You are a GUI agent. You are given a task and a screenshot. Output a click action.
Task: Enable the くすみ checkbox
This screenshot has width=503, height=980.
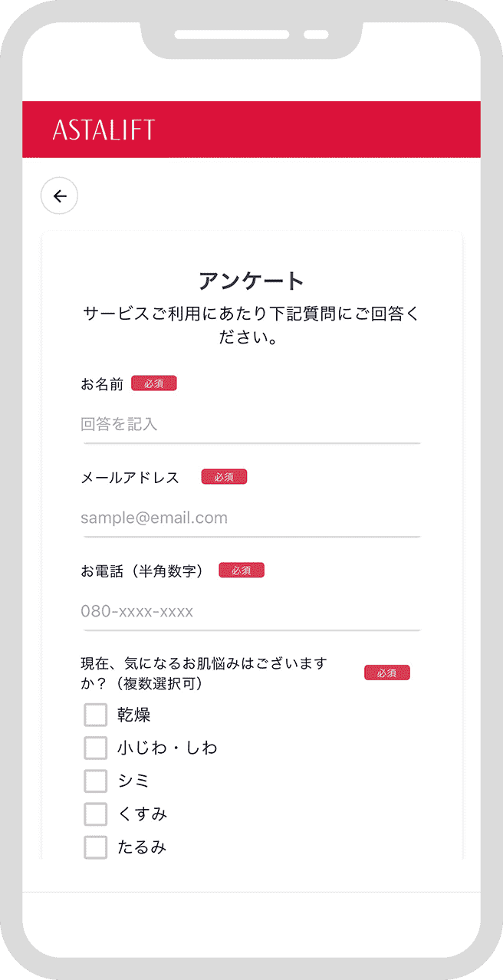point(95,814)
